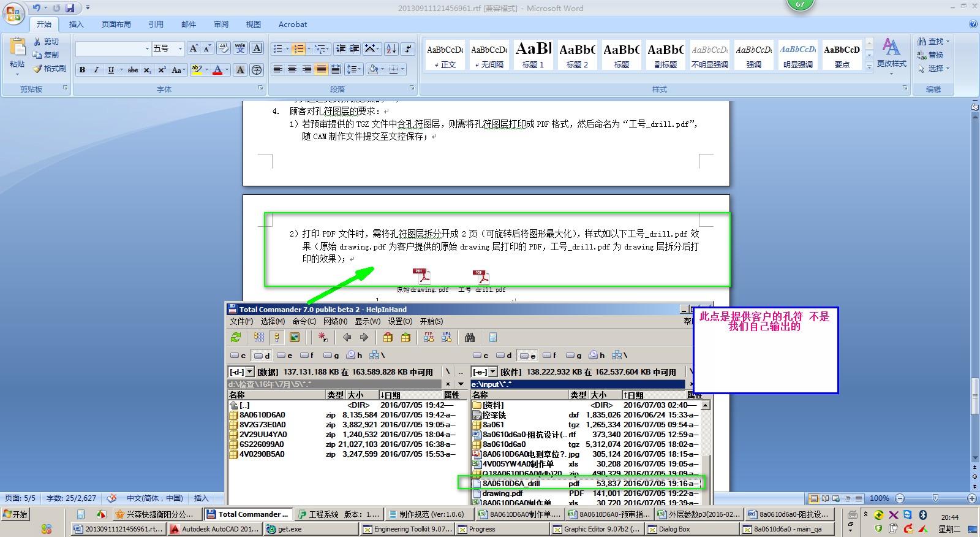Select 8A0610D6A_drill pdf row in Total Commander

pyautogui.click(x=586, y=483)
